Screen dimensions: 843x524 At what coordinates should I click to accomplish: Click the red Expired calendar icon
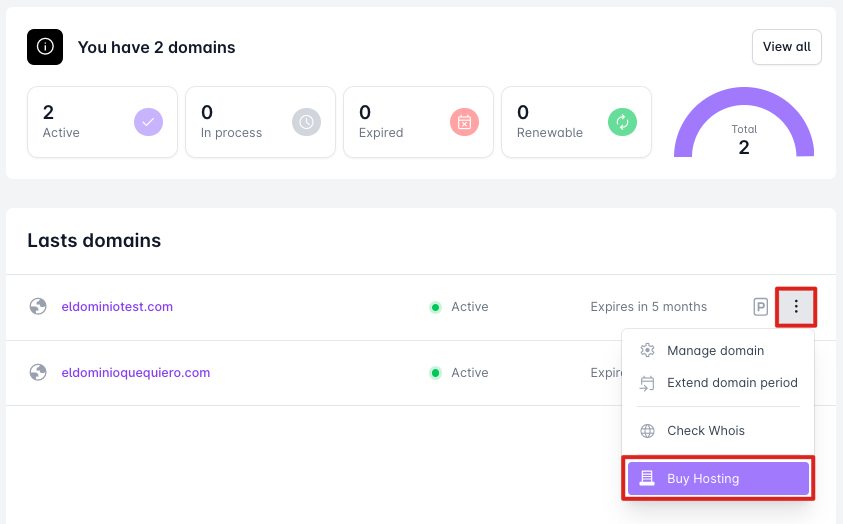464,122
